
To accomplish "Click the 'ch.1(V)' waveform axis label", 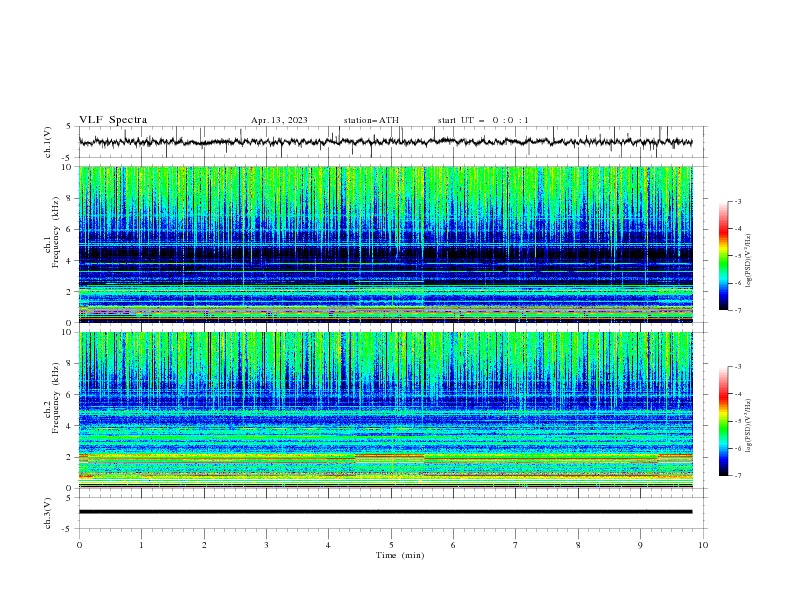I will (48, 142).
